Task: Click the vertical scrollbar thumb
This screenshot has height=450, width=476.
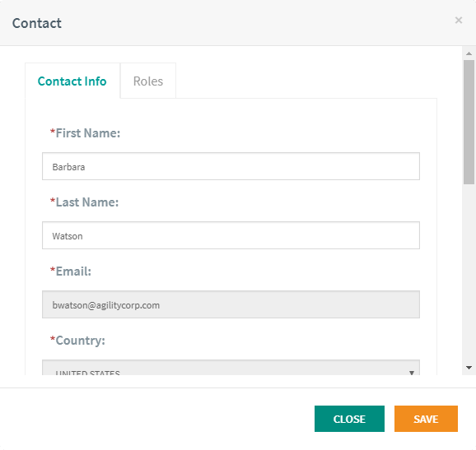Action: [469, 122]
